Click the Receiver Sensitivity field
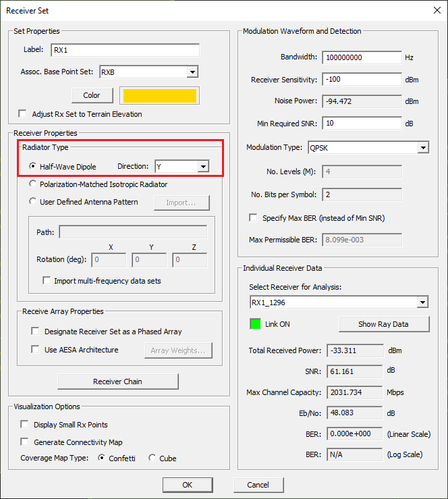448x499 pixels. point(362,79)
